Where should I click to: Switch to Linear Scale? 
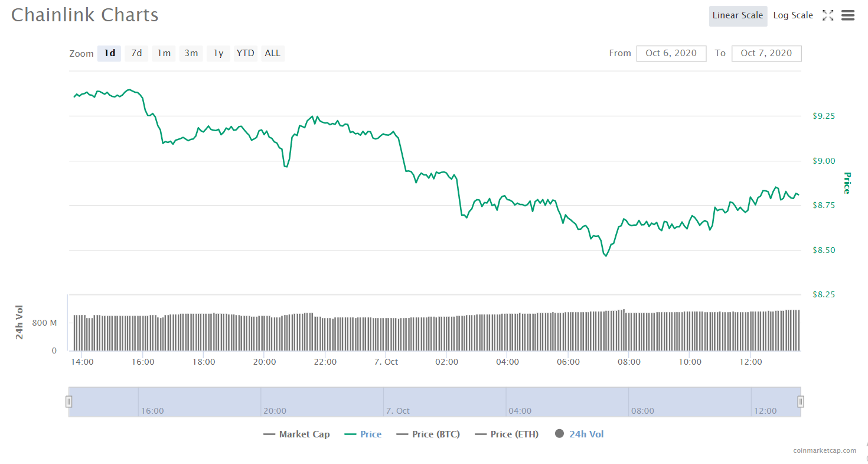pyautogui.click(x=738, y=16)
